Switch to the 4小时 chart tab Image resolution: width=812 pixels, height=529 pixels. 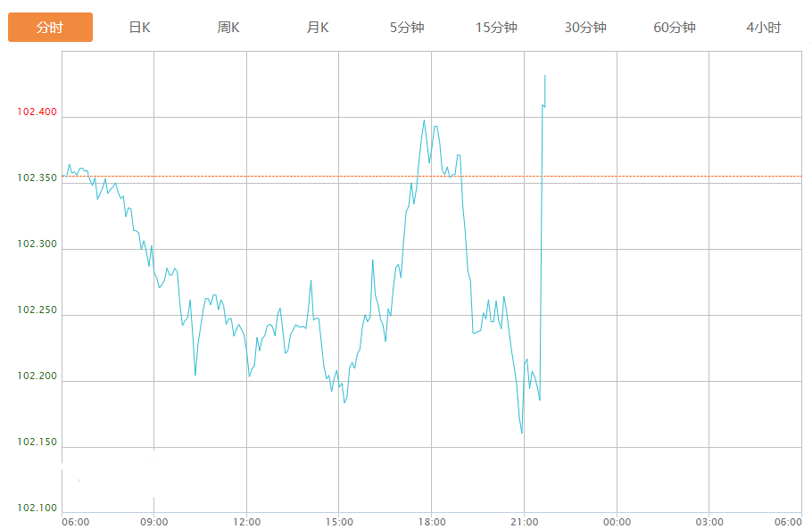(x=764, y=28)
